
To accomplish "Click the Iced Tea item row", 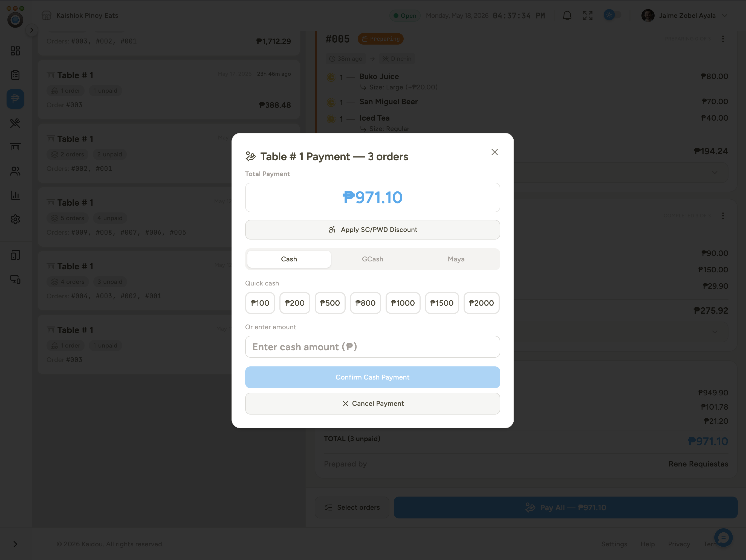I will pyautogui.click(x=527, y=123).
